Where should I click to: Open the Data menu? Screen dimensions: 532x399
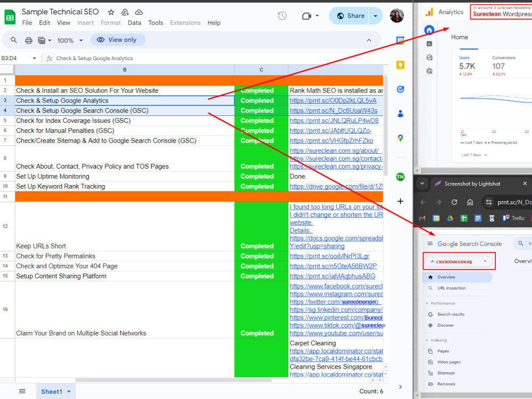click(x=135, y=23)
